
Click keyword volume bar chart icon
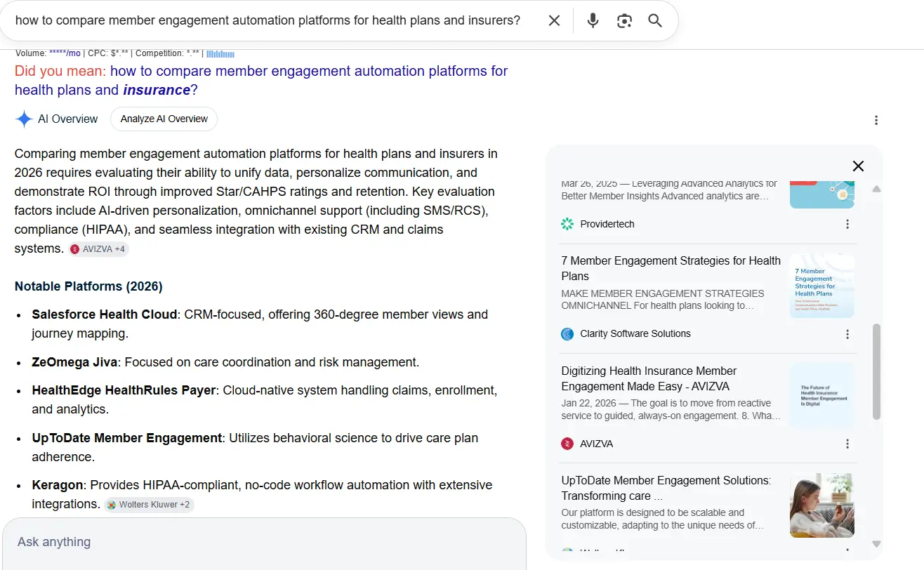tap(220, 53)
